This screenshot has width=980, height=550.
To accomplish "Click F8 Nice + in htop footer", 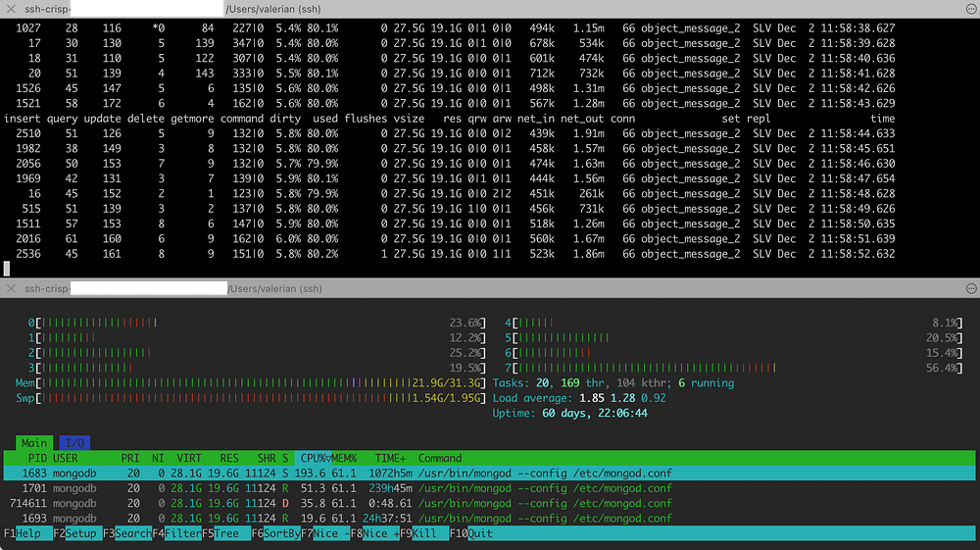I will [375, 533].
